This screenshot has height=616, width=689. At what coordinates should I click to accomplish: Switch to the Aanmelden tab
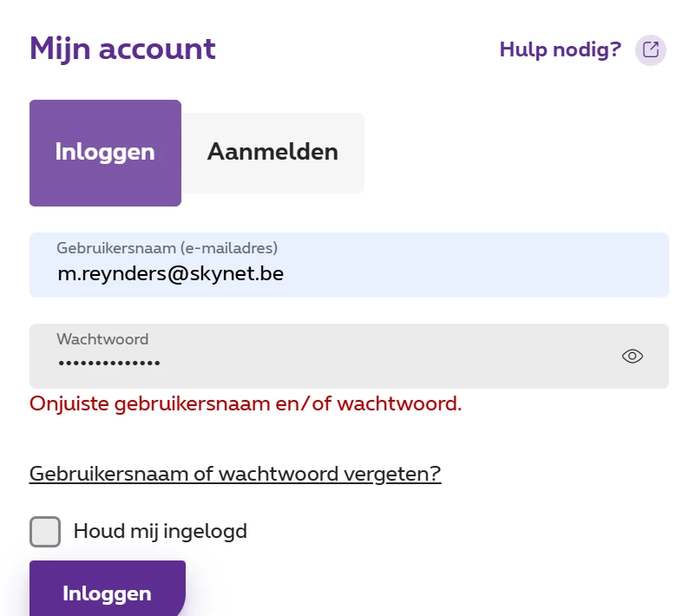[x=272, y=153]
